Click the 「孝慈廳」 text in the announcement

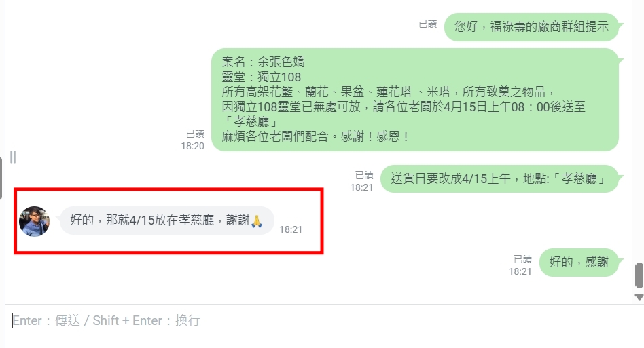pos(251,121)
